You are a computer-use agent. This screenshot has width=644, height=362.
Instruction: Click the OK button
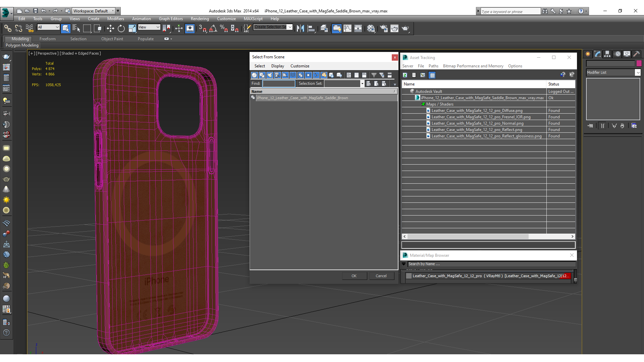(x=354, y=276)
